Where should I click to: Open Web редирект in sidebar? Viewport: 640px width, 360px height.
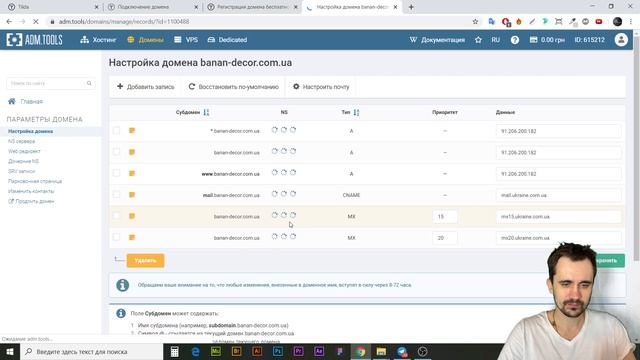click(24, 151)
